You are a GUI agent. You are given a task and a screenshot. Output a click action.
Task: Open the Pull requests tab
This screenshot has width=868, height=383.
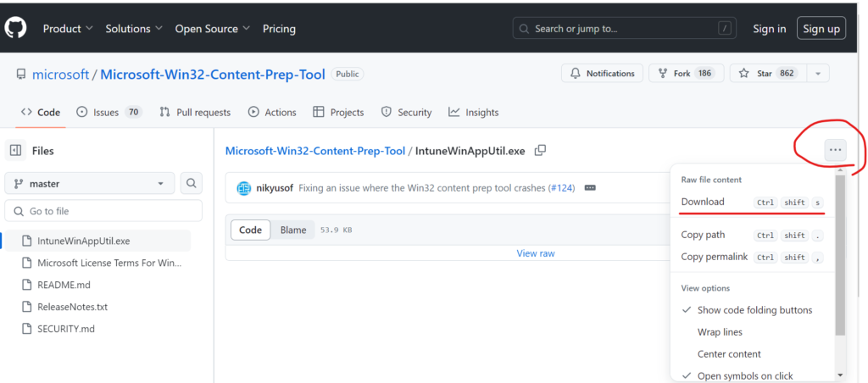click(194, 113)
